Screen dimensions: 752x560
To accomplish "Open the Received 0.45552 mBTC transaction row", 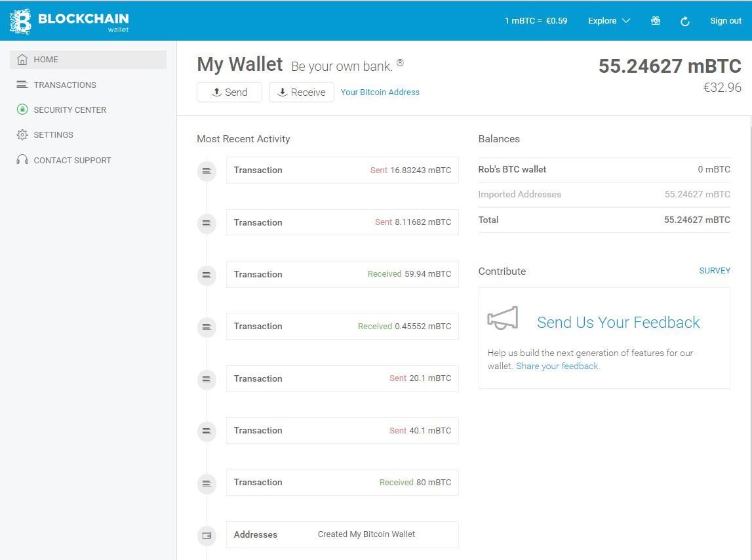I will coord(342,327).
